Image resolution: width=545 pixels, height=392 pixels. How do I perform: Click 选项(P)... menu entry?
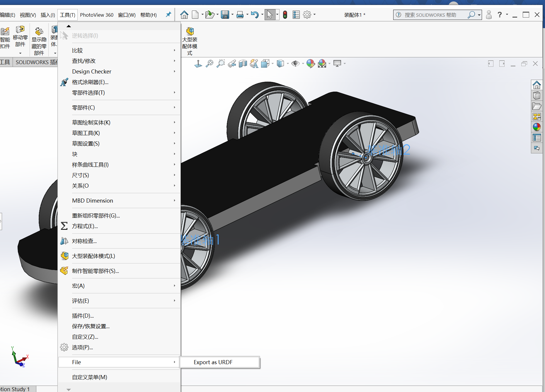pos(119,347)
